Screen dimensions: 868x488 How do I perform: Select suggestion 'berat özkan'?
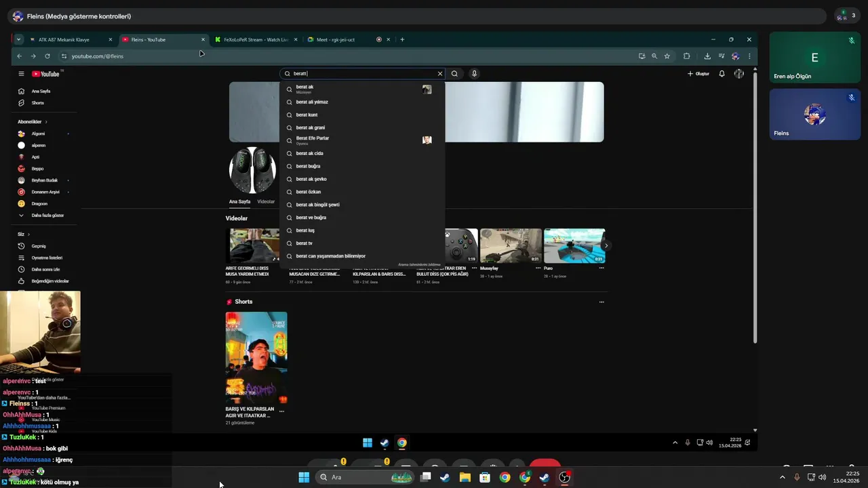tap(362, 192)
